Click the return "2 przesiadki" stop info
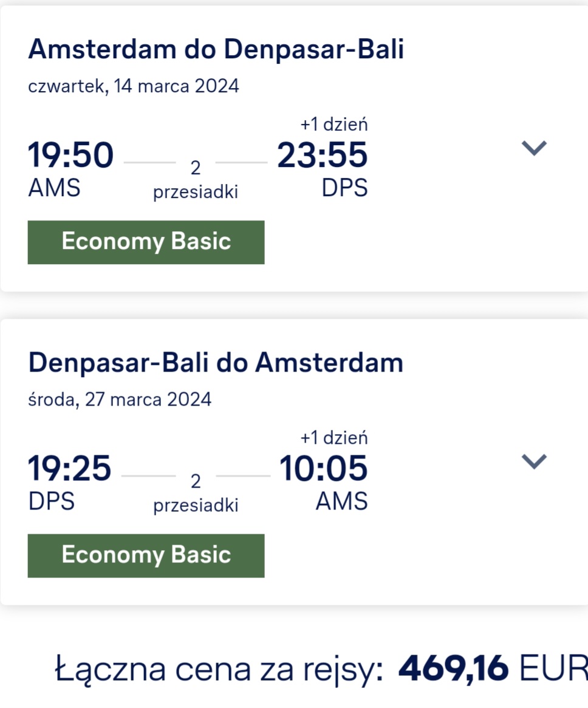The width and height of the screenshot is (588, 708). pyautogui.click(x=196, y=493)
